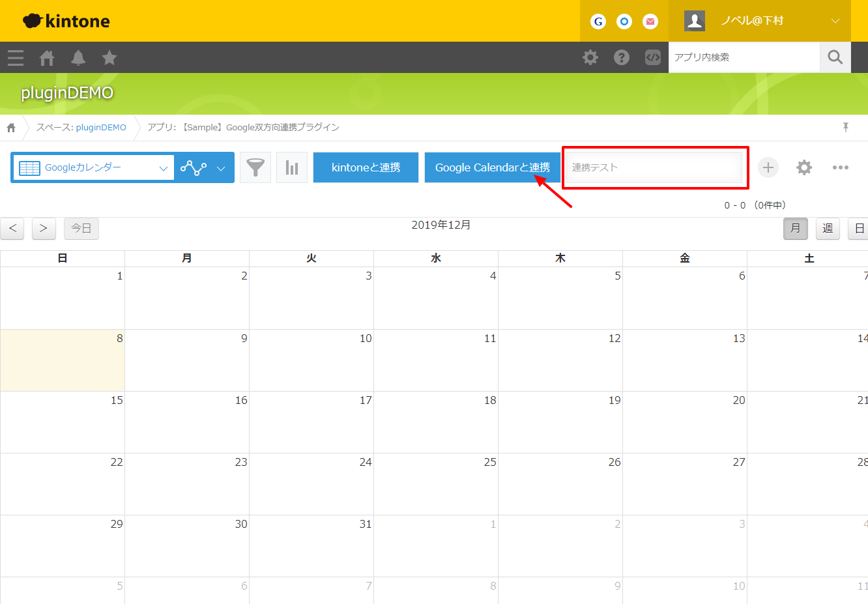Click the kintone logo

tap(66, 21)
